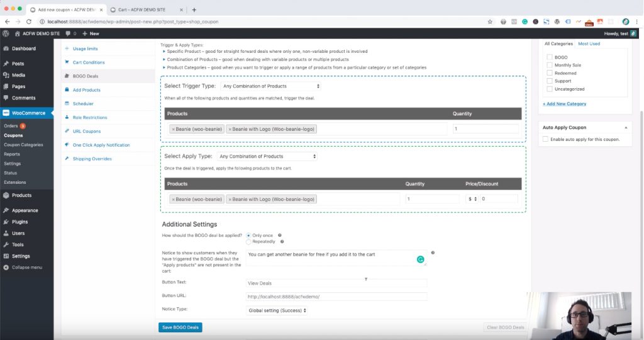Click the Save BOGO Deals button

180,327
